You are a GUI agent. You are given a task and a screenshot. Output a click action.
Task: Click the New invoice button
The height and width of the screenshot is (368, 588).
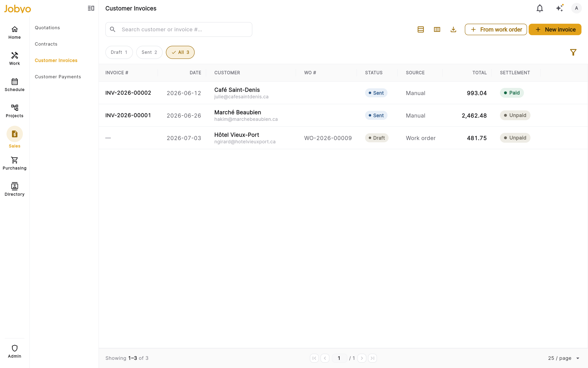point(555,29)
